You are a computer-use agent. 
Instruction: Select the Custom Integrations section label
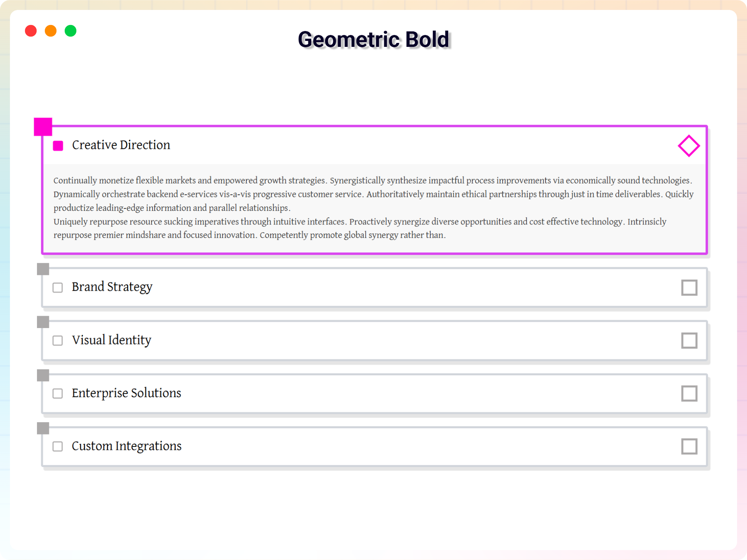click(x=126, y=446)
